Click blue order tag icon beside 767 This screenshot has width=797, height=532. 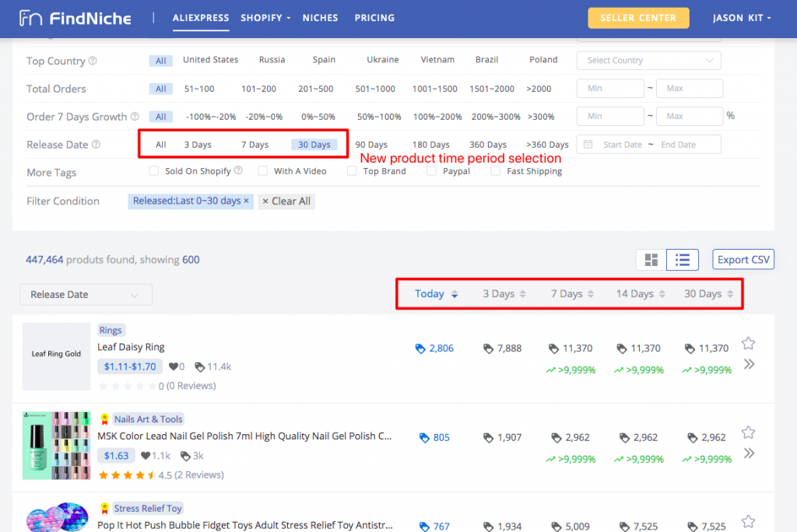click(424, 527)
